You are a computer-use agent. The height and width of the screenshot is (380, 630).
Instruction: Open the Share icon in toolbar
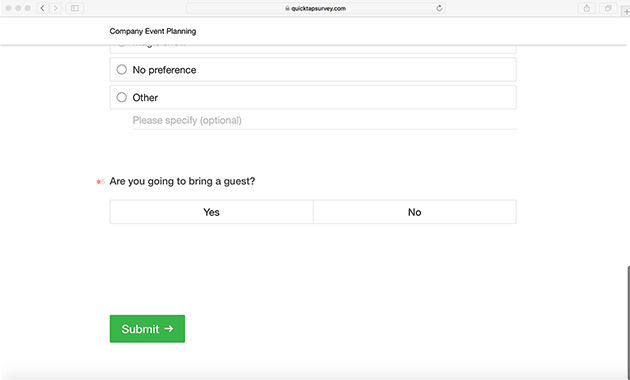point(587,8)
